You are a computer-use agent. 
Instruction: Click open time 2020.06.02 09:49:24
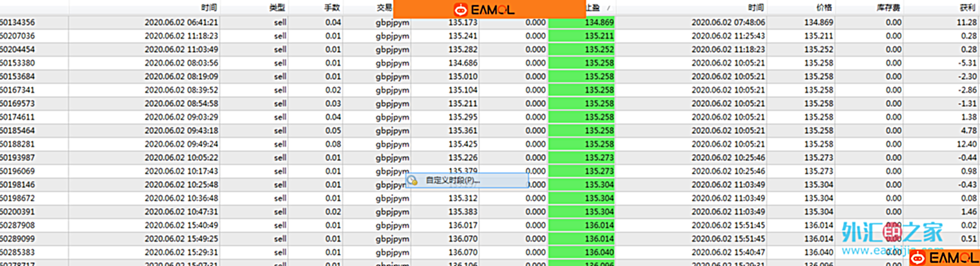[181, 144]
